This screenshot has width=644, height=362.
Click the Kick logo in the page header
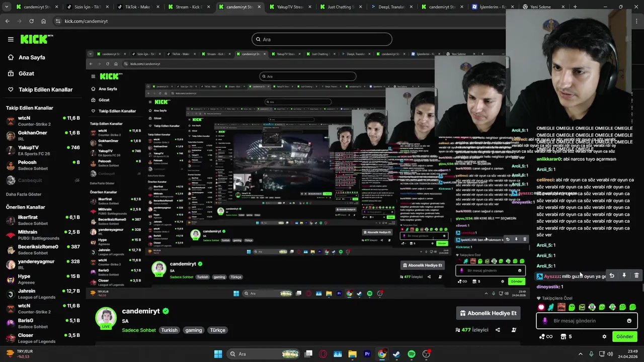(36, 39)
